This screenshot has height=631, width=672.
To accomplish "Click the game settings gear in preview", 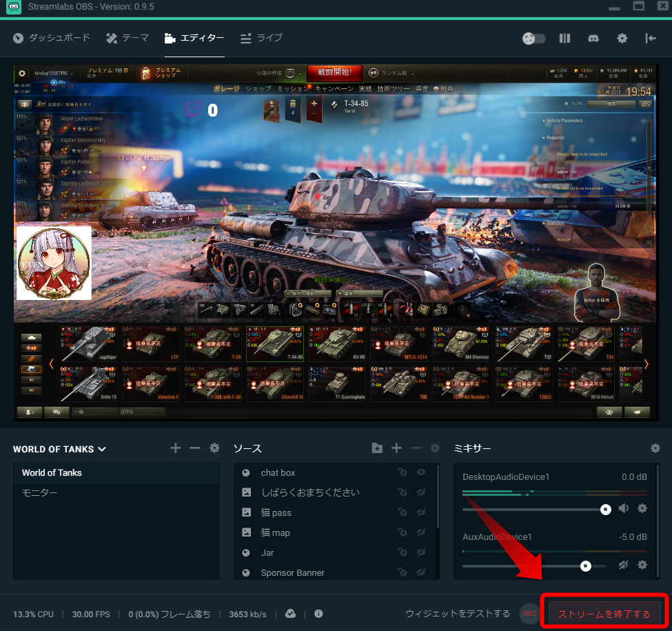I will pyautogui.click(x=22, y=73).
